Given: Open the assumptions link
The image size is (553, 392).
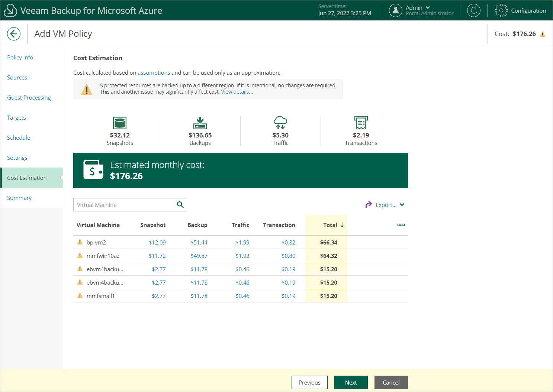Looking at the screenshot, I should tap(154, 73).
